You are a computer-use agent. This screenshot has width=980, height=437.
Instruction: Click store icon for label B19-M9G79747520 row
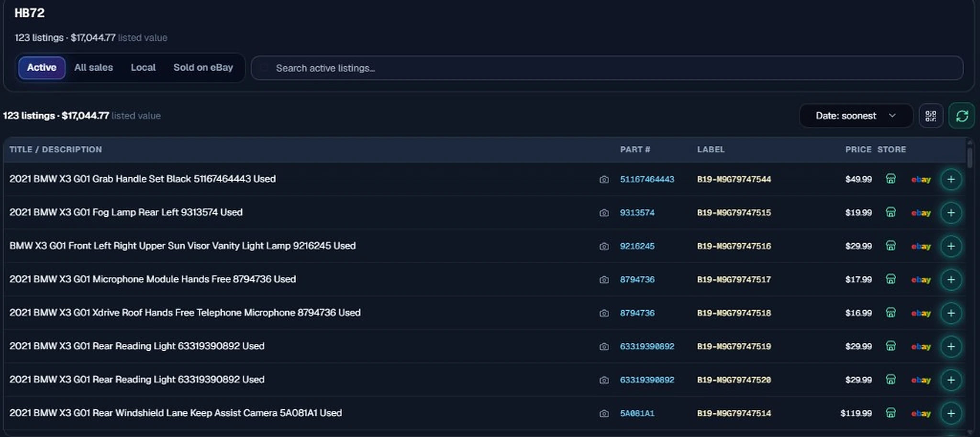click(891, 380)
